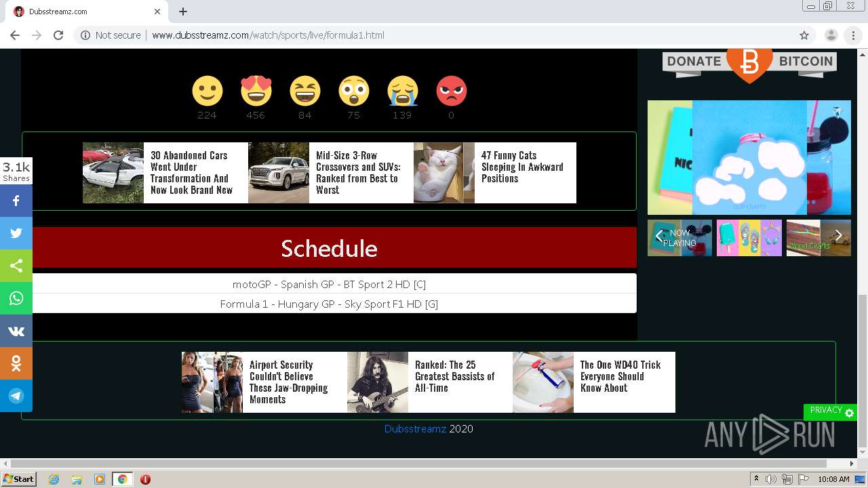This screenshot has width=868, height=488.
Task: Select the popsicle crafts carousel thumbnail
Action: click(x=749, y=238)
